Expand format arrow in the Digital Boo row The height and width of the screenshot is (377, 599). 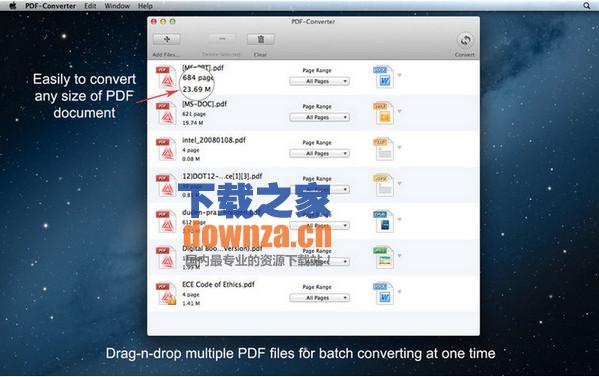coord(400,256)
